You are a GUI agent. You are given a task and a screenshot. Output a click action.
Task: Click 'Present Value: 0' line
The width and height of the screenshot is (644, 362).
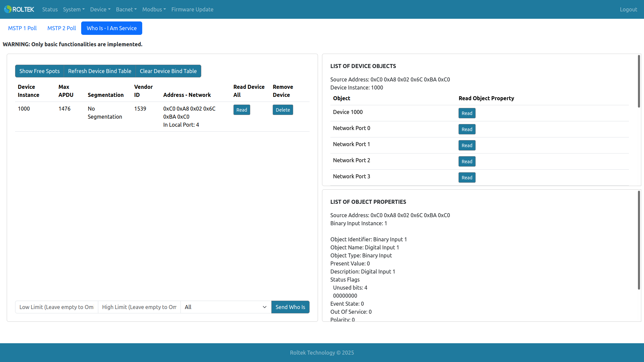350,263
